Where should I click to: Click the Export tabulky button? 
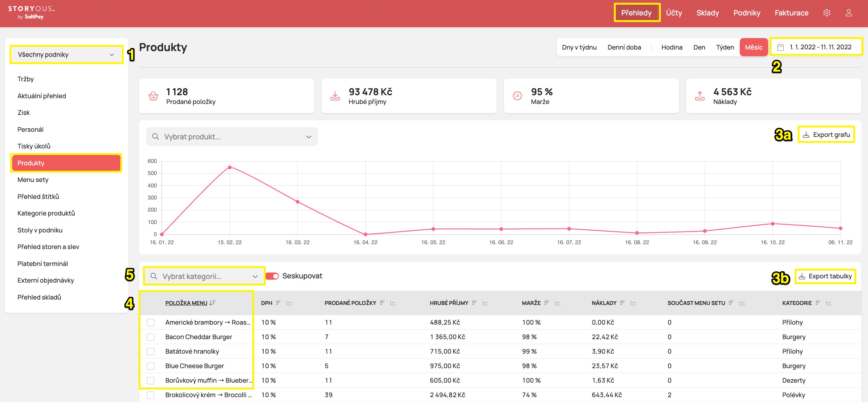(x=825, y=276)
